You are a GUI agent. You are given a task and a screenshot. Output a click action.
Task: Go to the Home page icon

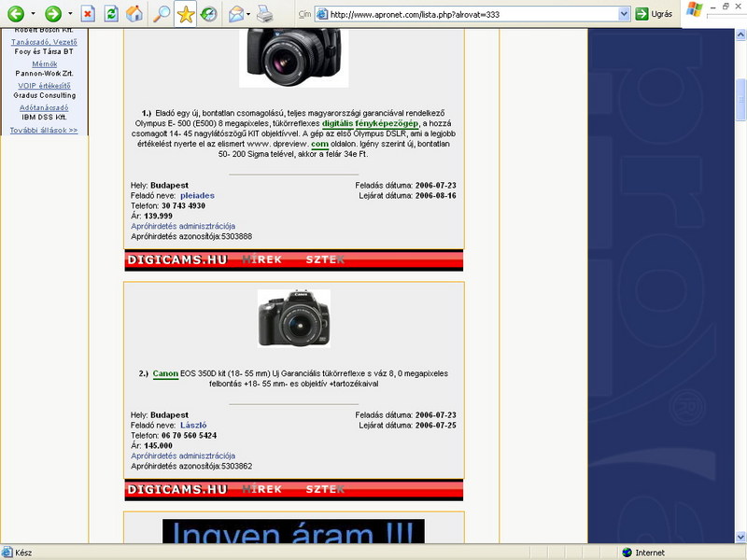click(x=135, y=14)
